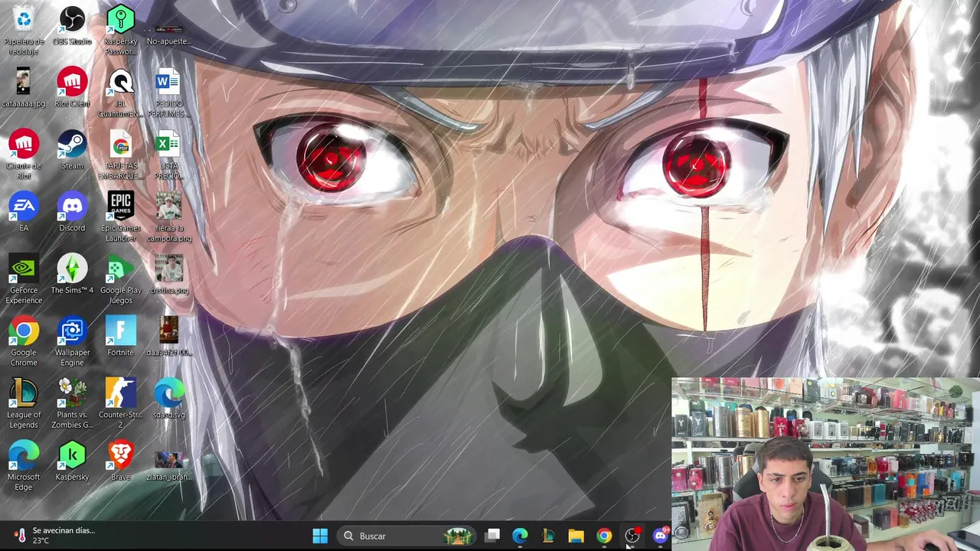The width and height of the screenshot is (980, 551).
Task: Launch the EA app shortcut
Action: tap(24, 213)
